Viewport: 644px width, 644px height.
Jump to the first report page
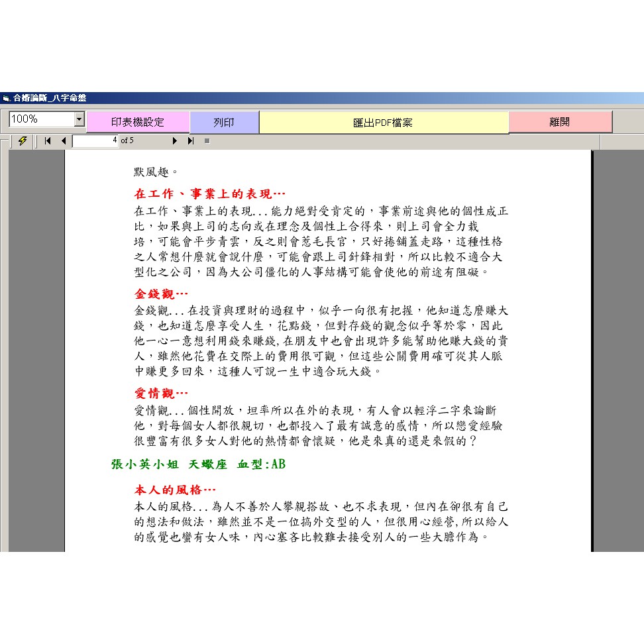click(48, 140)
